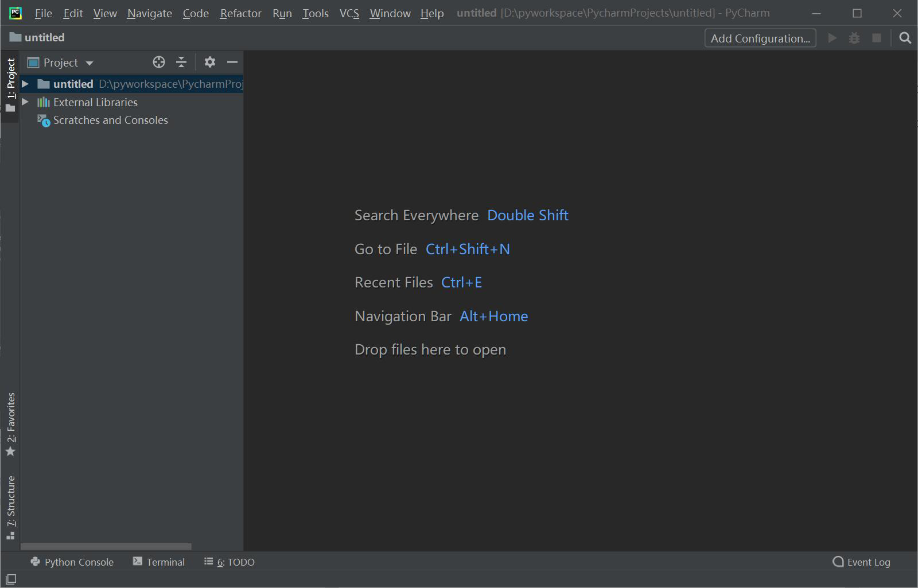This screenshot has width=918, height=588.
Task: Open the Search Everywhere magnifier icon
Action: coord(905,38)
